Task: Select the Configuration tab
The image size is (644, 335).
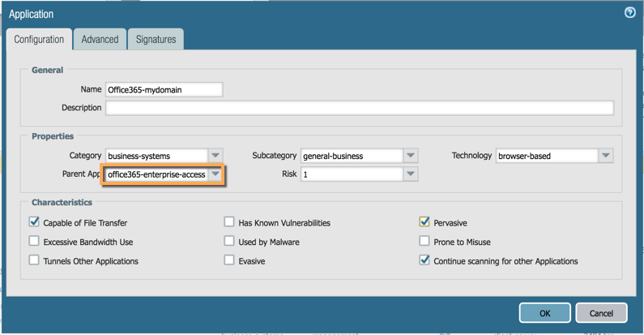Action: pyautogui.click(x=39, y=39)
